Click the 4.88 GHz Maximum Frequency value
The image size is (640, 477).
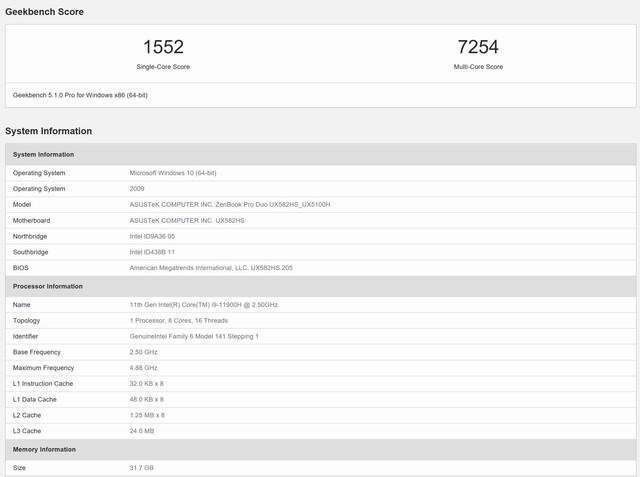pos(145,368)
